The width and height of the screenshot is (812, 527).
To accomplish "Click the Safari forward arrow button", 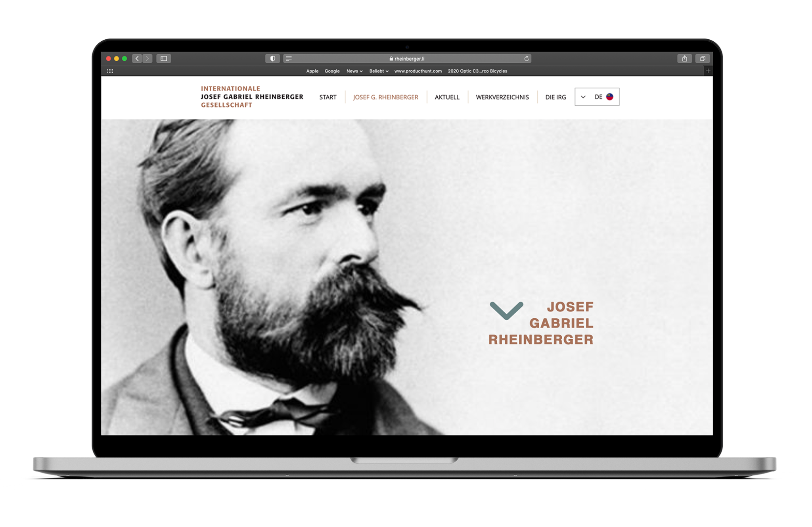I will 147,59.
